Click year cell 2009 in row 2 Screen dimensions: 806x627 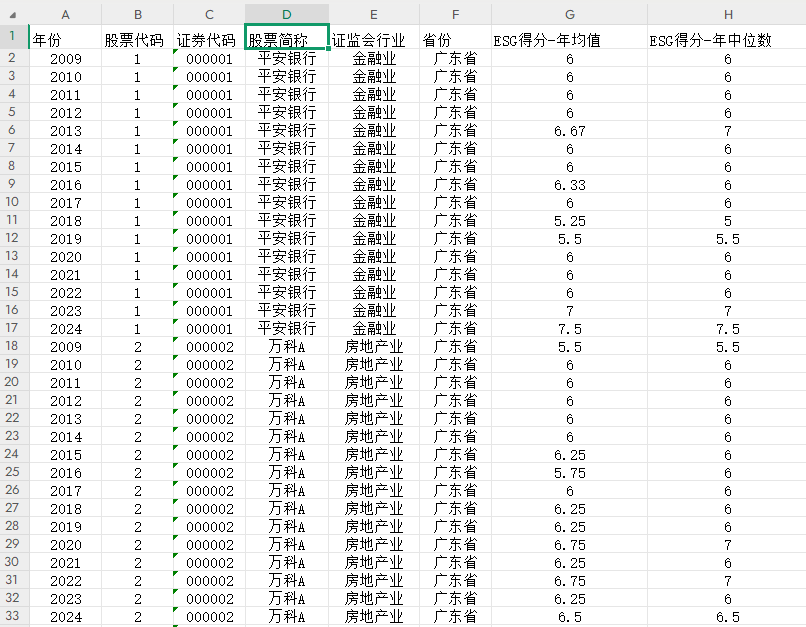(x=65, y=59)
